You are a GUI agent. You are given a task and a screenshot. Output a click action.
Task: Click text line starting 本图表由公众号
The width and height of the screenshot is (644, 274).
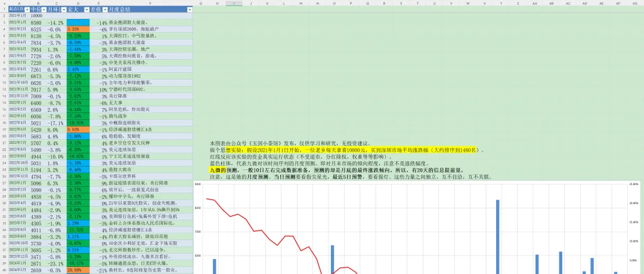coord(290,143)
